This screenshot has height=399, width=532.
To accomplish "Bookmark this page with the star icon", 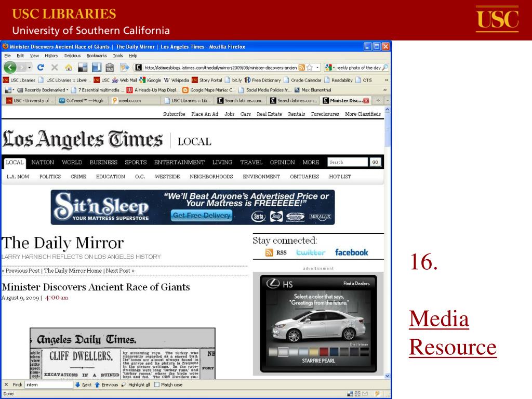I will click(310, 68).
